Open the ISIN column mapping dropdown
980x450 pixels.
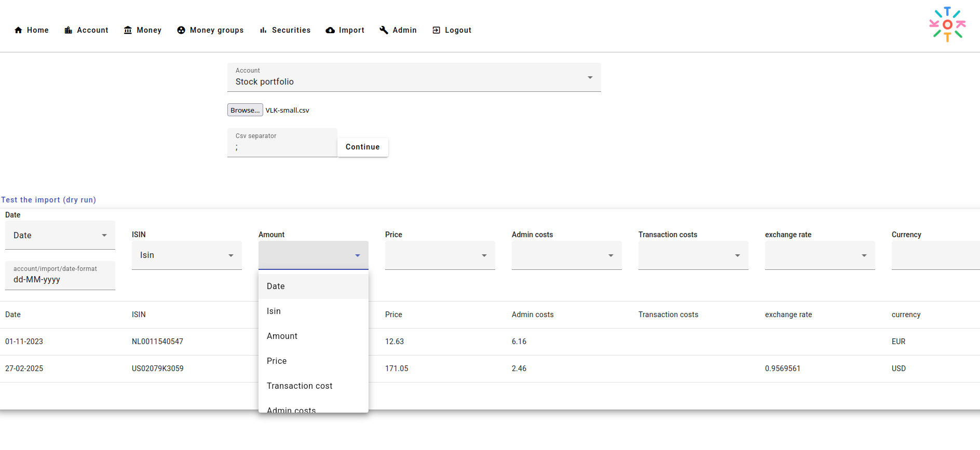tap(187, 255)
